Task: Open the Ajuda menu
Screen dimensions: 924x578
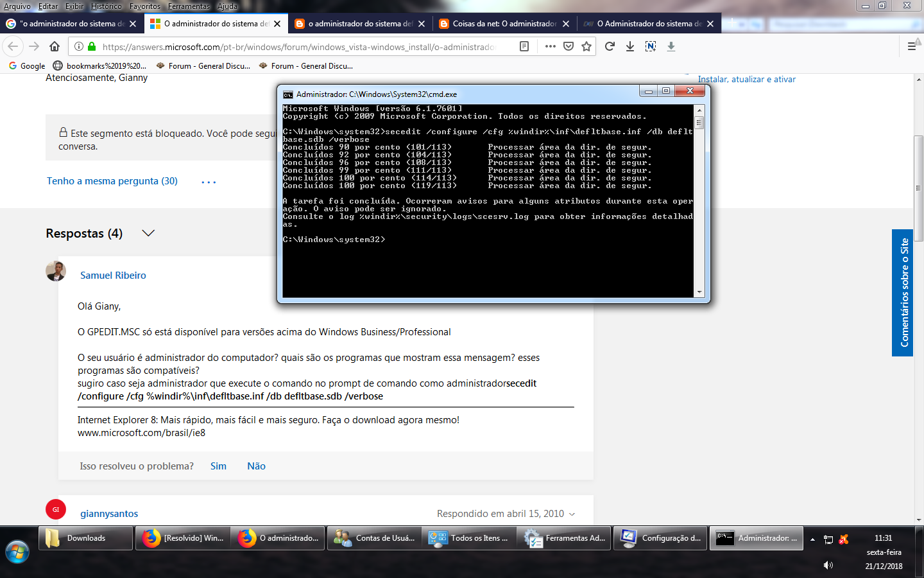Action: click(x=227, y=6)
